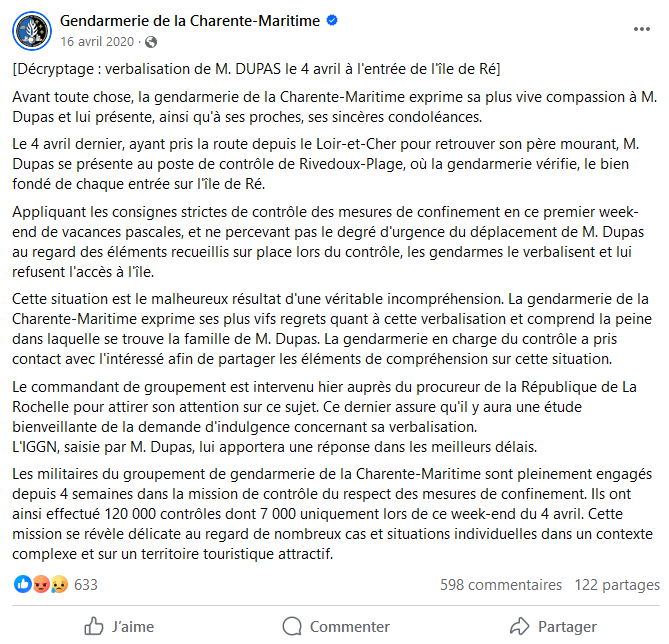This screenshot has height=644, width=669.
Task: Click the speech bubble comment icon
Action: point(292,627)
